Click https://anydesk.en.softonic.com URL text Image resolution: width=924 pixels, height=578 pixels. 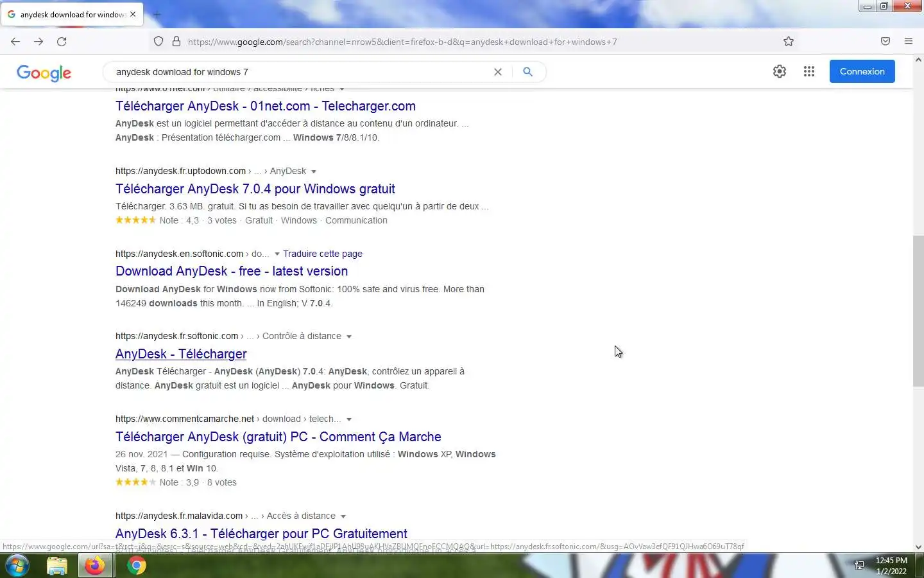[x=179, y=254]
